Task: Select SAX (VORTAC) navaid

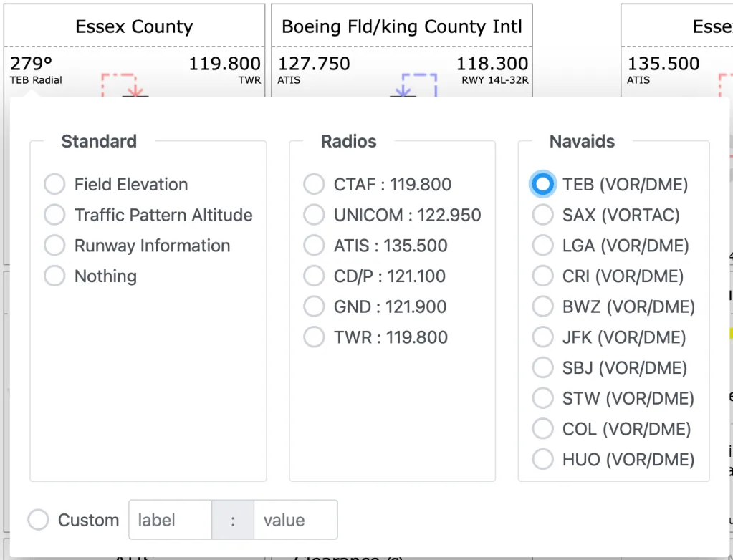Action: click(x=543, y=215)
